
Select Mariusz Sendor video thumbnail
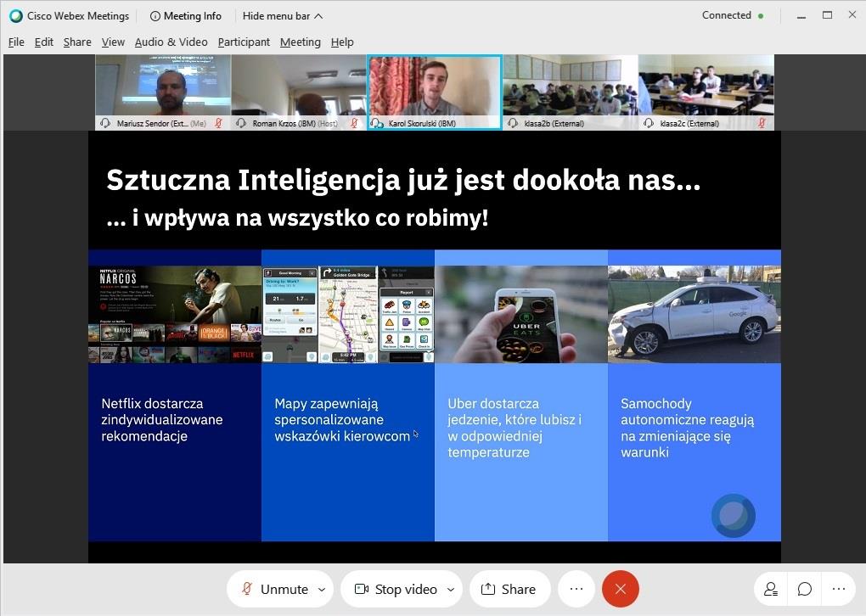[x=164, y=92]
